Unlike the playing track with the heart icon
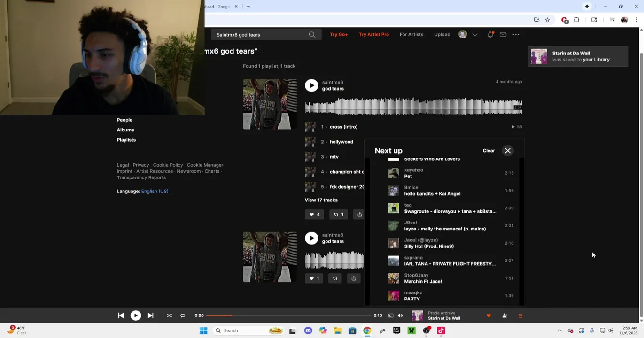Image resolution: width=644 pixels, height=338 pixels. (x=489, y=315)
